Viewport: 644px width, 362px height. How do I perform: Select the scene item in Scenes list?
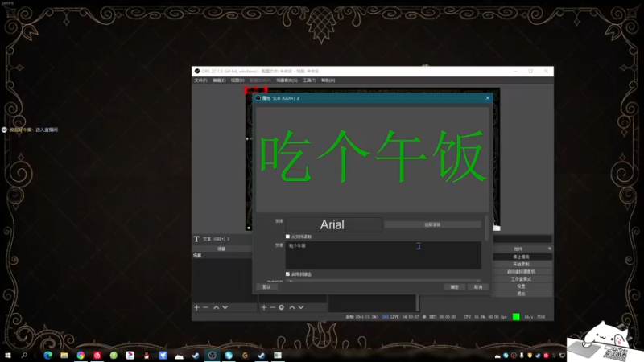click(x=222, y=256)
